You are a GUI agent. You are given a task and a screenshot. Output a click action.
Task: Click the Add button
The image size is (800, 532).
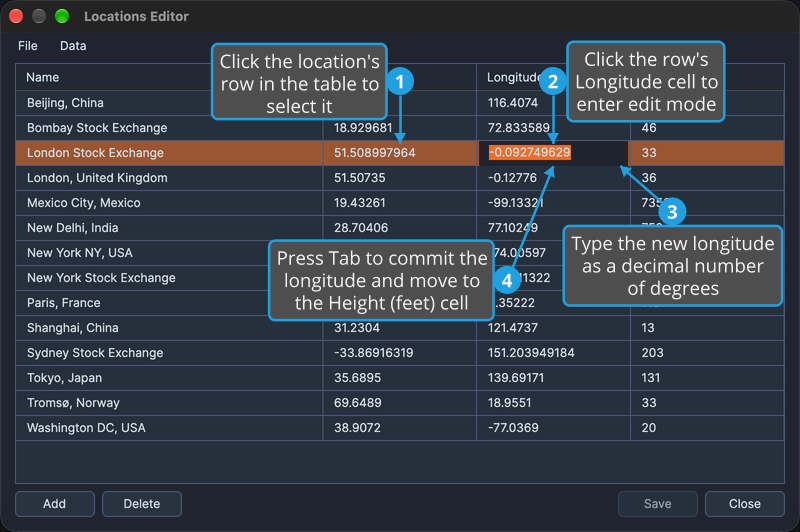(55, 504)
